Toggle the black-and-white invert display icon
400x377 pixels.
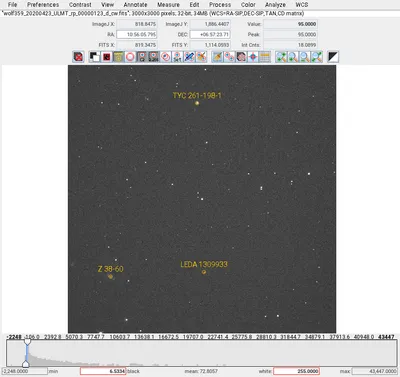click(x=94, y=57)
